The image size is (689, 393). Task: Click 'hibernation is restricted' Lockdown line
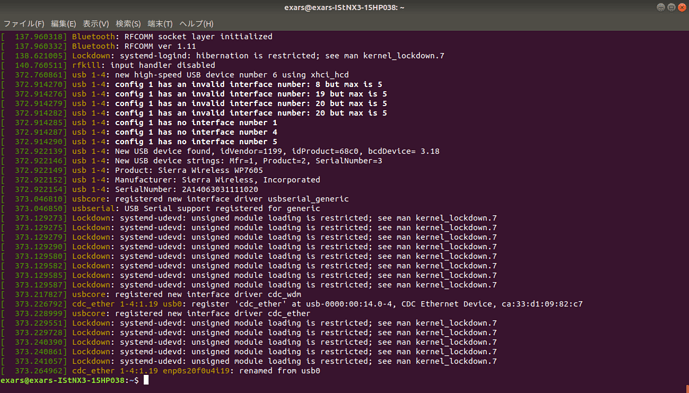(222, 56)
